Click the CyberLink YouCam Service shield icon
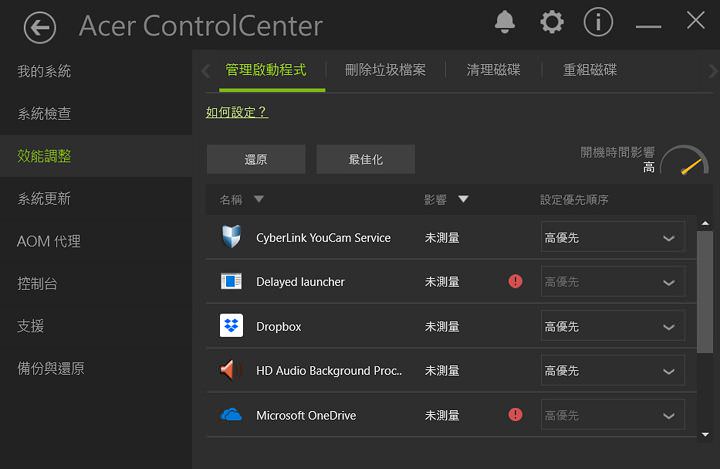 (231, 237)
